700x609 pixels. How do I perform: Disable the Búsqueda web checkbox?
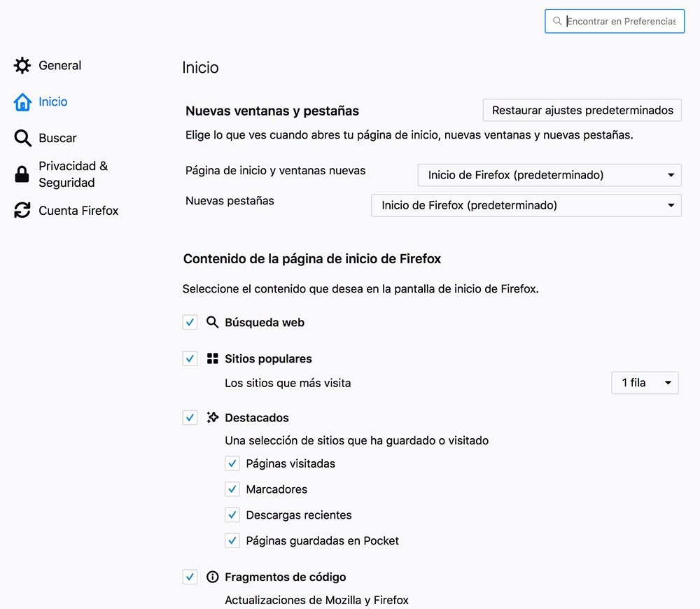(x=190, y=322)
